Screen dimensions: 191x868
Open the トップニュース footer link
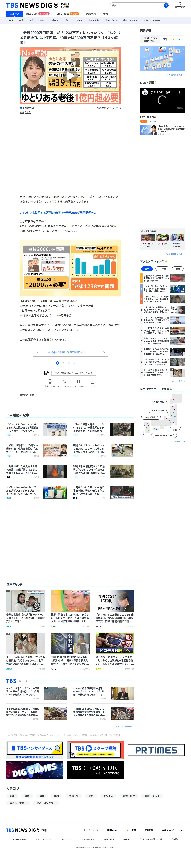pyautogui.click(x=91, y=830)
